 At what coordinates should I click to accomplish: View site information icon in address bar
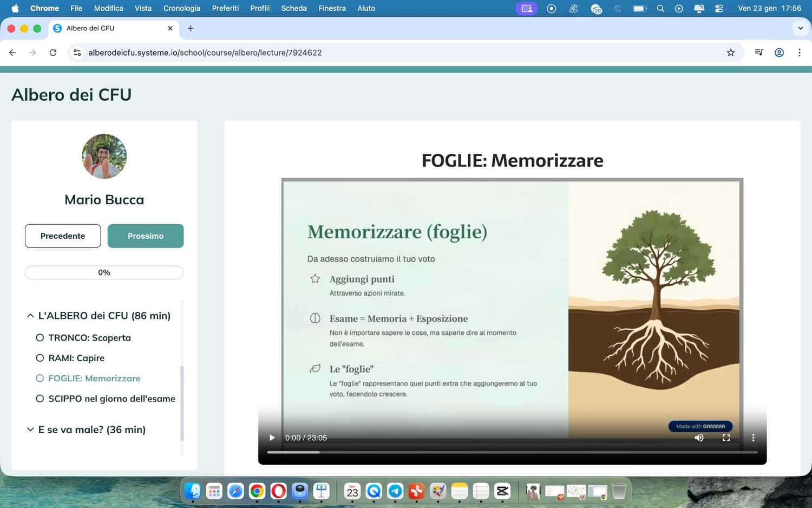(x=77, y=53)
